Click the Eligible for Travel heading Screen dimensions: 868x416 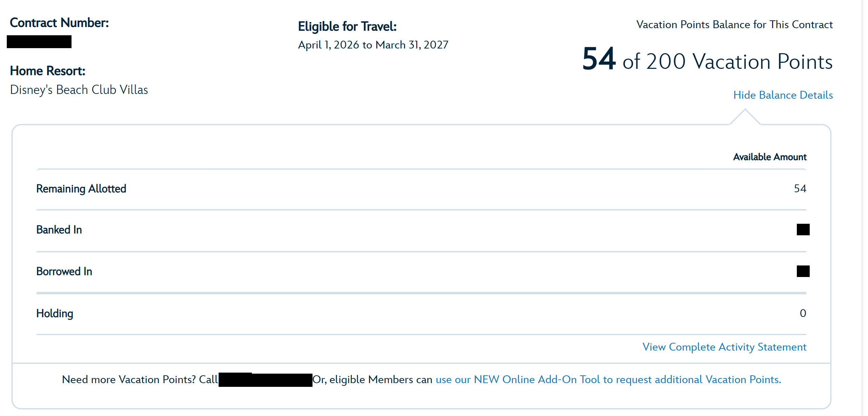(x=347, y=26)
